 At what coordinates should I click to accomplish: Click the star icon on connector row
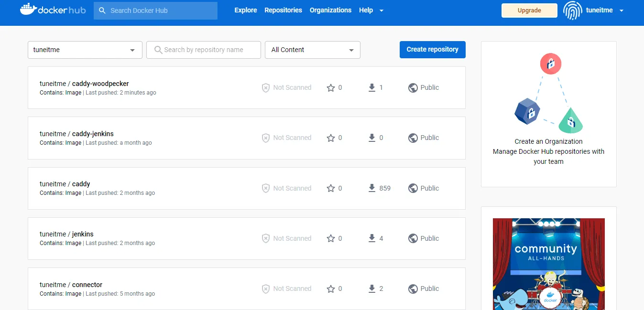pos(330,289)
